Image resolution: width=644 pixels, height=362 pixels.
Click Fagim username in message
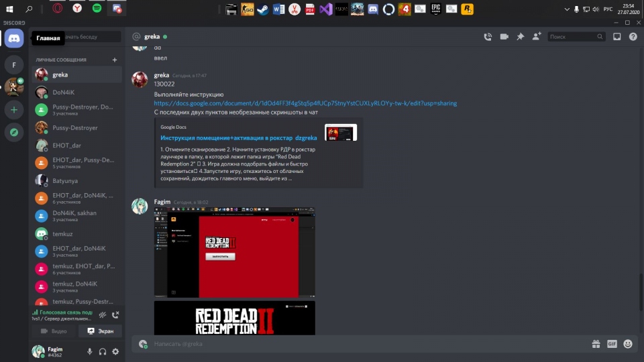(x=162, y=202)
